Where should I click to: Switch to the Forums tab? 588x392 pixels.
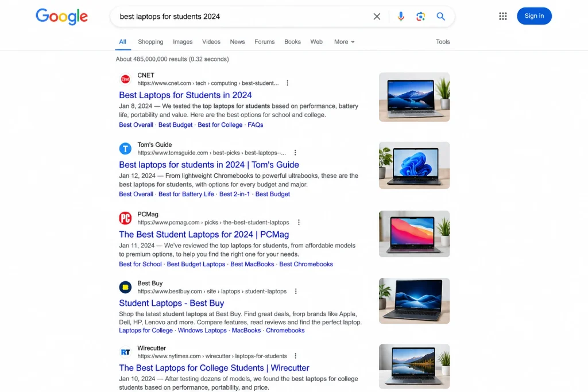point(264,41)
